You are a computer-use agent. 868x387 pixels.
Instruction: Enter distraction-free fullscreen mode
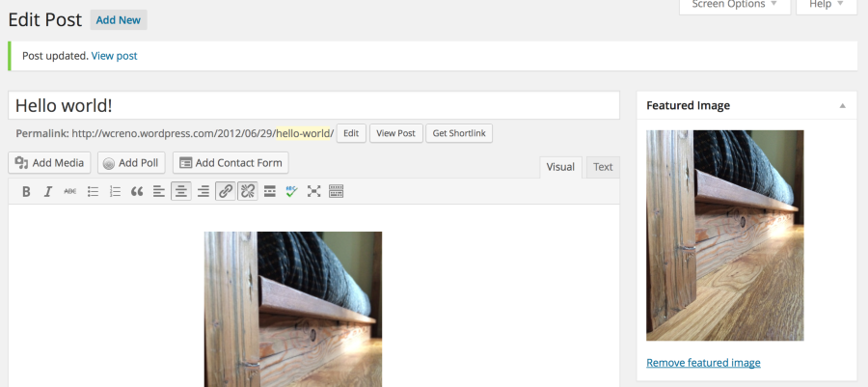[313, 192]
